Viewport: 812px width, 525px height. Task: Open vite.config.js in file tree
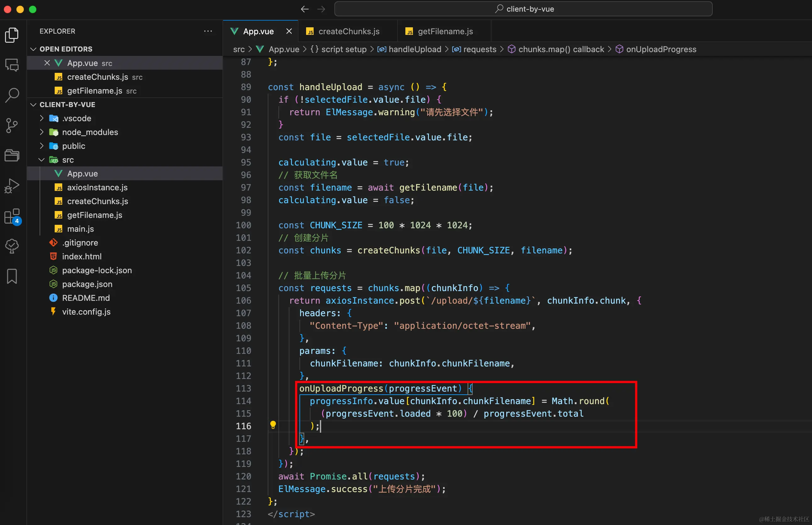[x=86, y=311]
